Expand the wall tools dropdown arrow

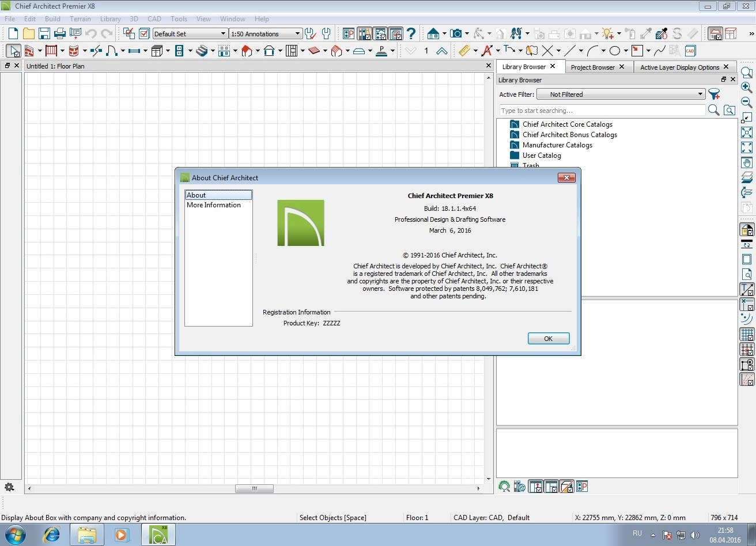39,51
